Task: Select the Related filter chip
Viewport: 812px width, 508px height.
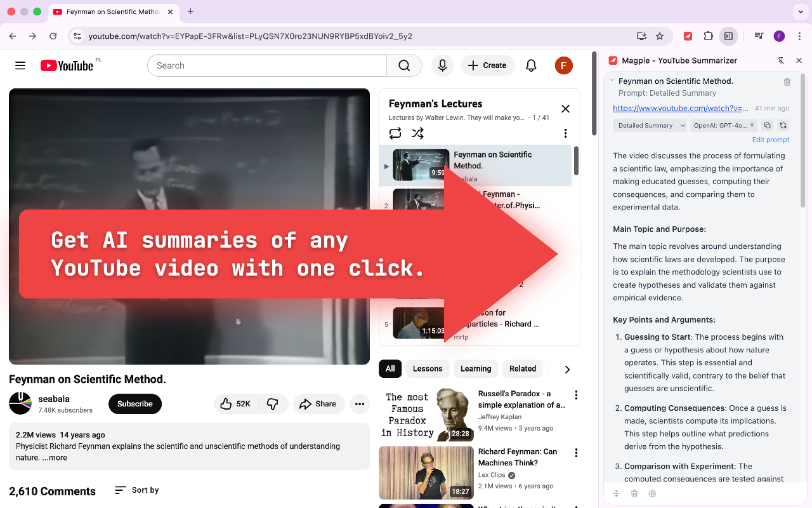Action: point(523,368)
